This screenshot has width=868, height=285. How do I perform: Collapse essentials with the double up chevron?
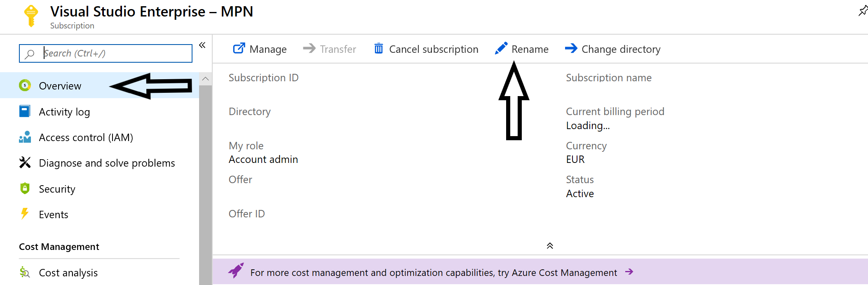pos(550,246)
